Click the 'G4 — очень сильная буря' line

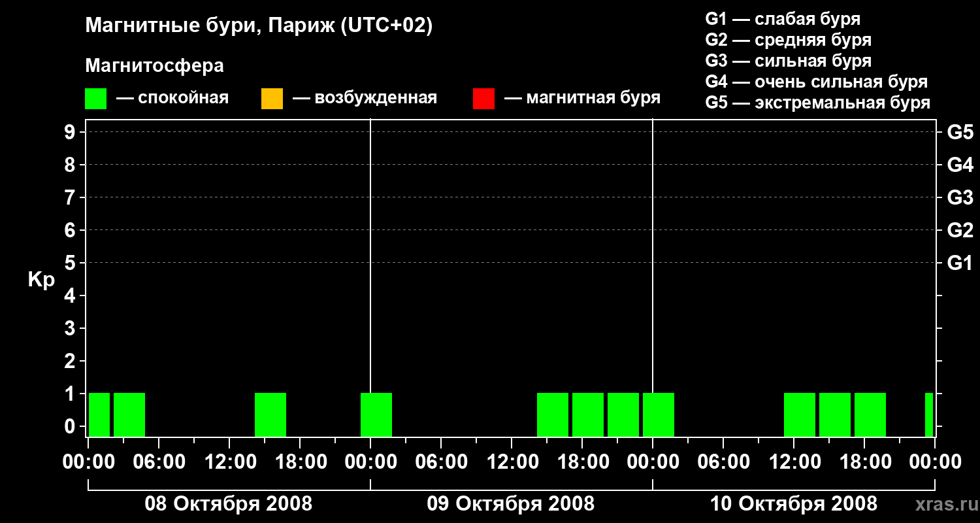pyautogui.click(x=816, y=82)
